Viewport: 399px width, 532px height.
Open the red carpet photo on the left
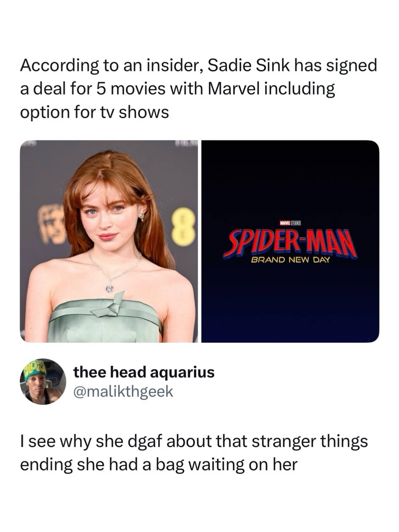click(x=109, y=241)
